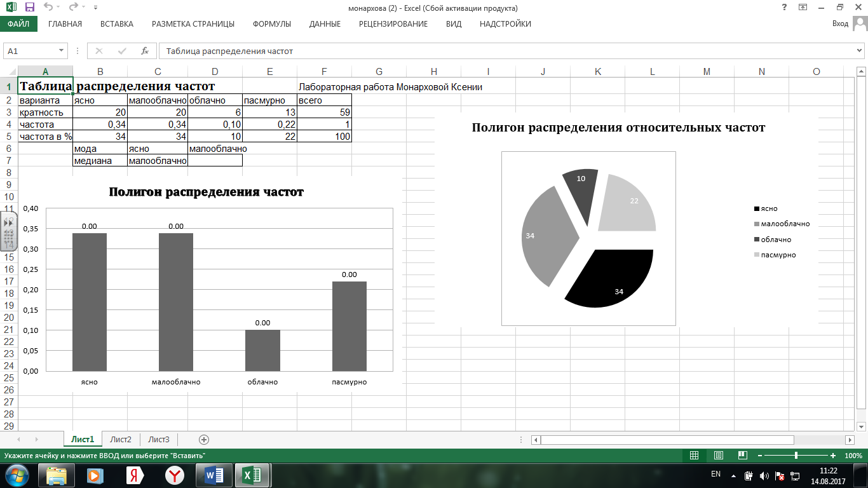Click the Вход sign-in link
868x488 pixels.
pos(840,24)
